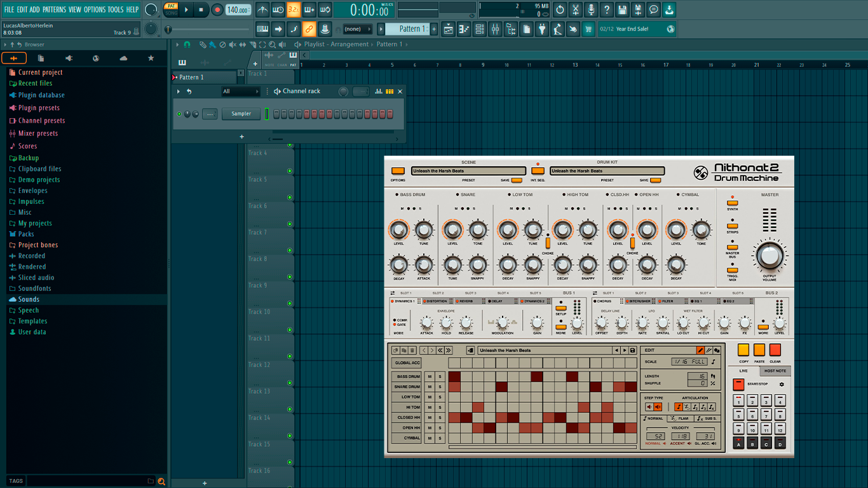Add a channel with the plus button
The height and width of the screenshot is (488, 868).
coord(241,137)
